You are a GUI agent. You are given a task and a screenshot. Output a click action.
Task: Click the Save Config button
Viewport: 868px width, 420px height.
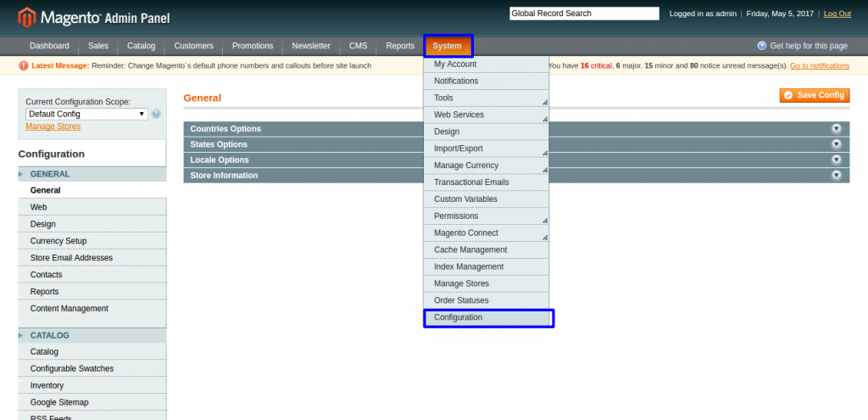pos(815,95)
